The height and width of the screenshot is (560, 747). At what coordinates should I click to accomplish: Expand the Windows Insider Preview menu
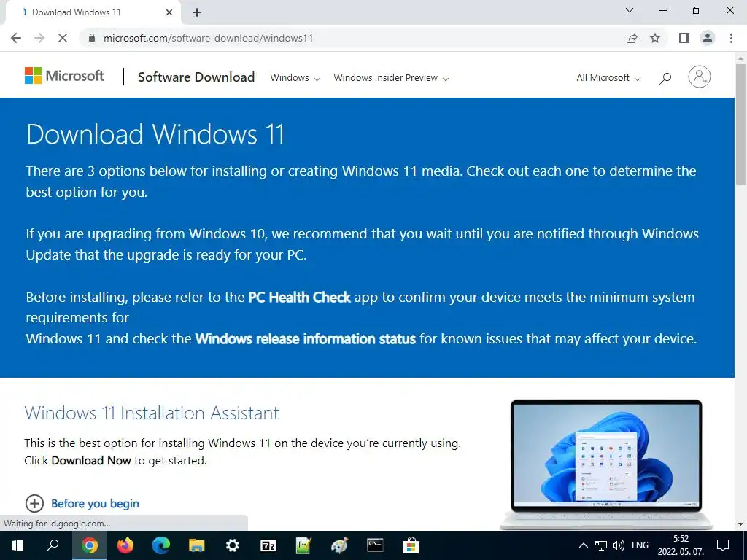tap(391, 77)
